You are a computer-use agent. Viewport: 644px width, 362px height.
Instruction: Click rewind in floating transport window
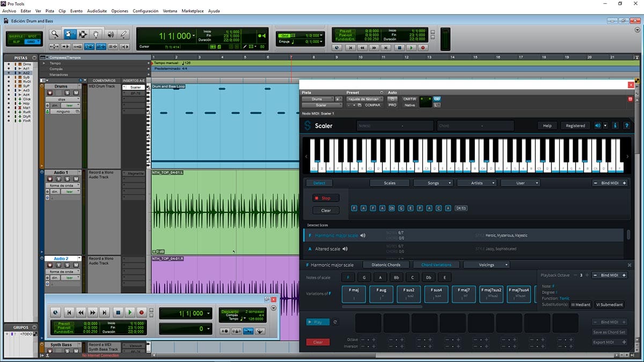pos(81,312)
